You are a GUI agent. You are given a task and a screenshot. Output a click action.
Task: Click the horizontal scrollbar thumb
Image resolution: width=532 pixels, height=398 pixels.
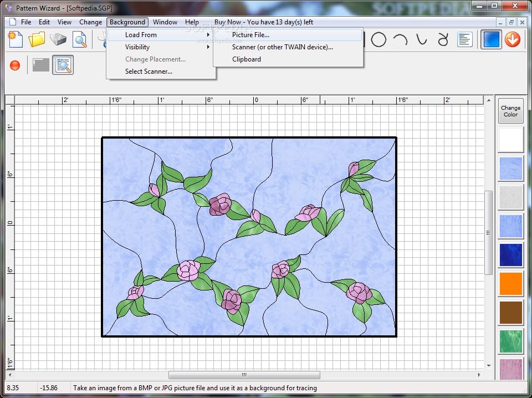pos(244,375)
